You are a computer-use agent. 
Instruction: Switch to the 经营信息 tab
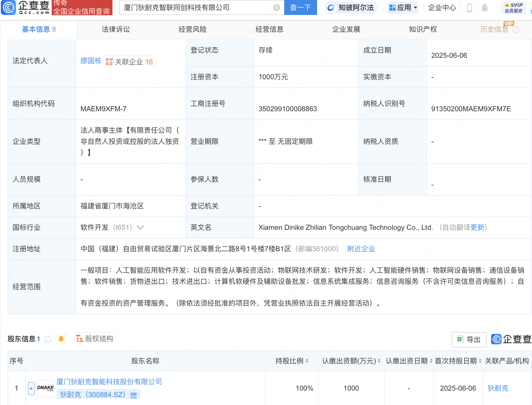pyautogui.click(x=270, y=29)
